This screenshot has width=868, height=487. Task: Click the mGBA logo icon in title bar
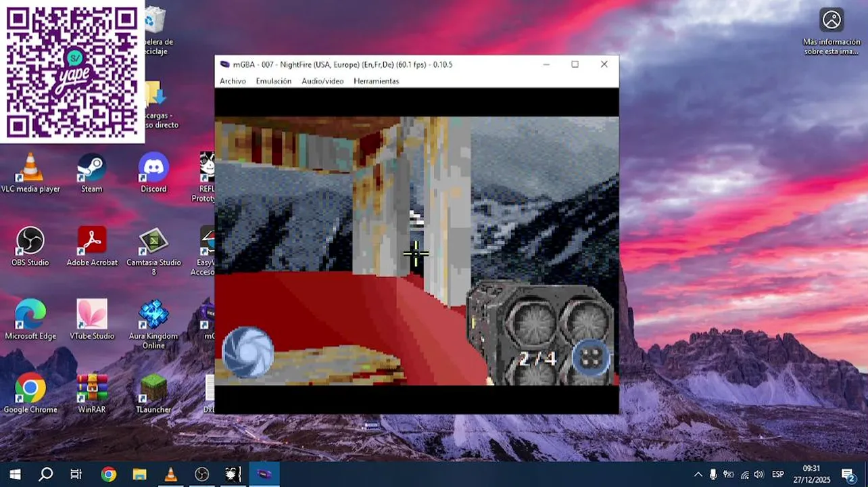pyautogui.click(x=225, y=65)
